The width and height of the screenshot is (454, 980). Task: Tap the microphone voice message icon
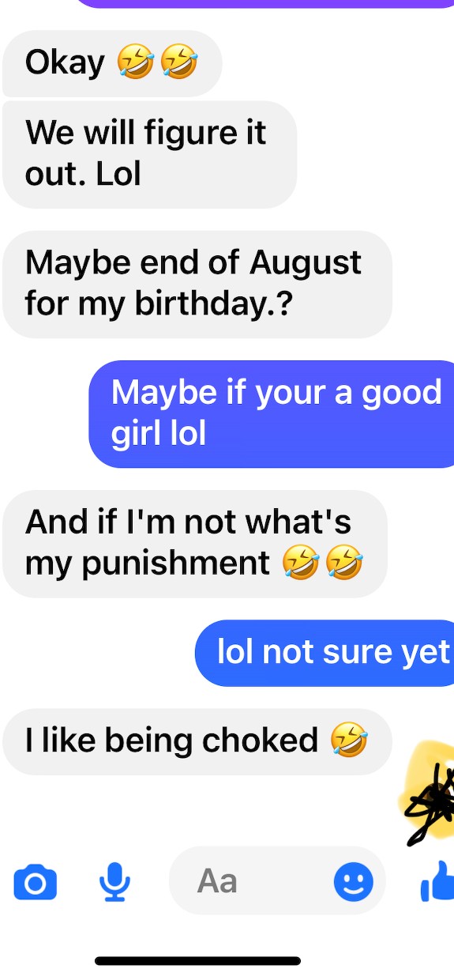point(115,882)
